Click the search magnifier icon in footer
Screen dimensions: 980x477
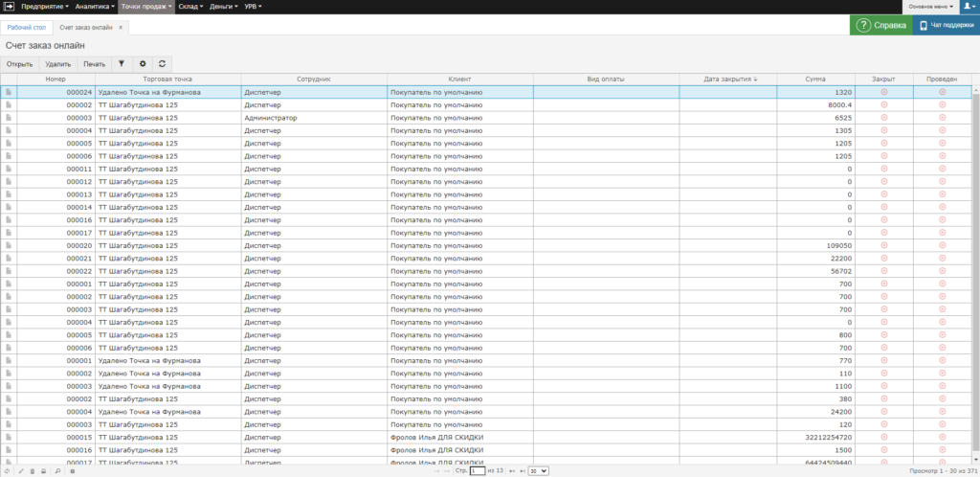58,471
